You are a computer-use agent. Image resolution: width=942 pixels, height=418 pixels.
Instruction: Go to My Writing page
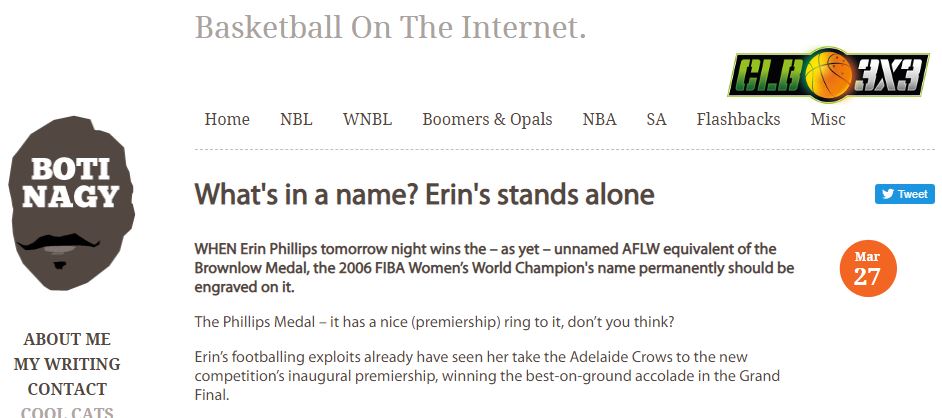(x=67, y=364)
